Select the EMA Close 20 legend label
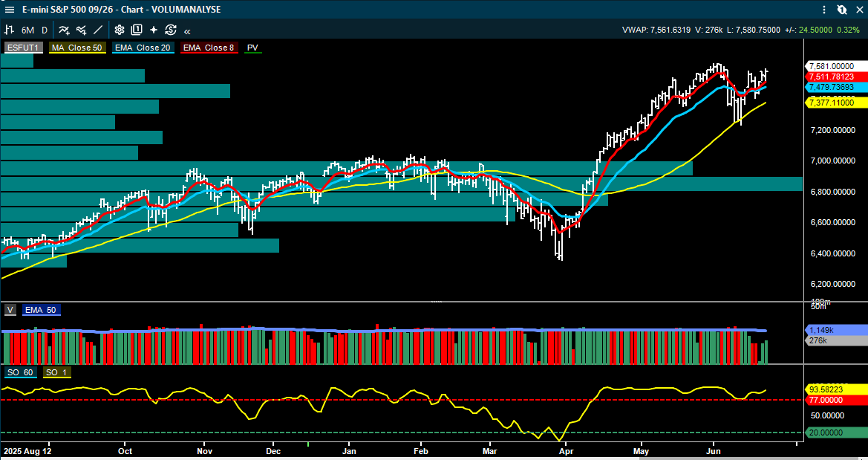The image size is (868, 460). point(143,48)
